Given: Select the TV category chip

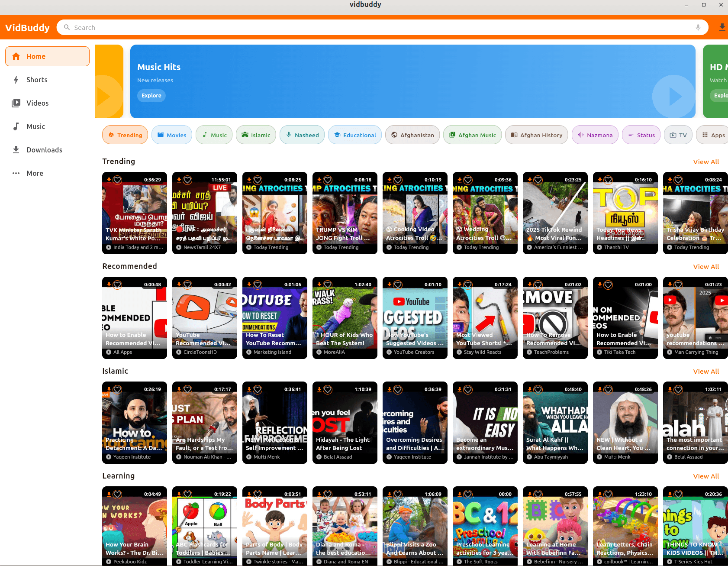Looking at the screenshot, I should 678,135.
